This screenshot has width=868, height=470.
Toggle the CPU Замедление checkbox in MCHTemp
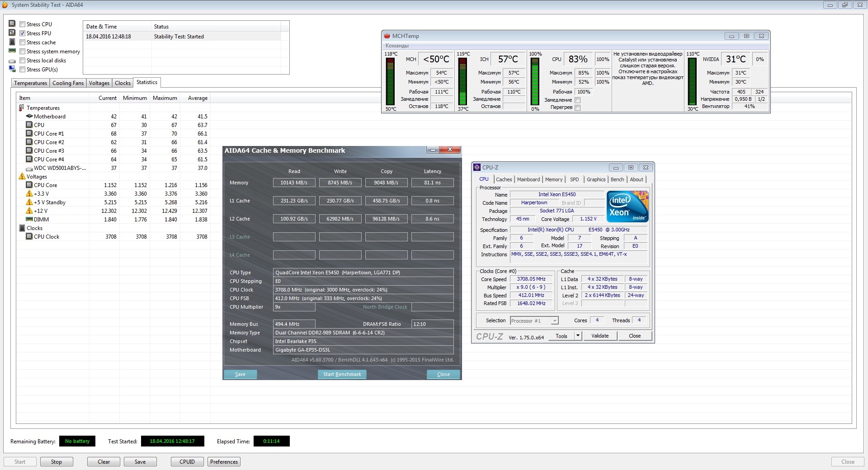[x=577, y=100]
